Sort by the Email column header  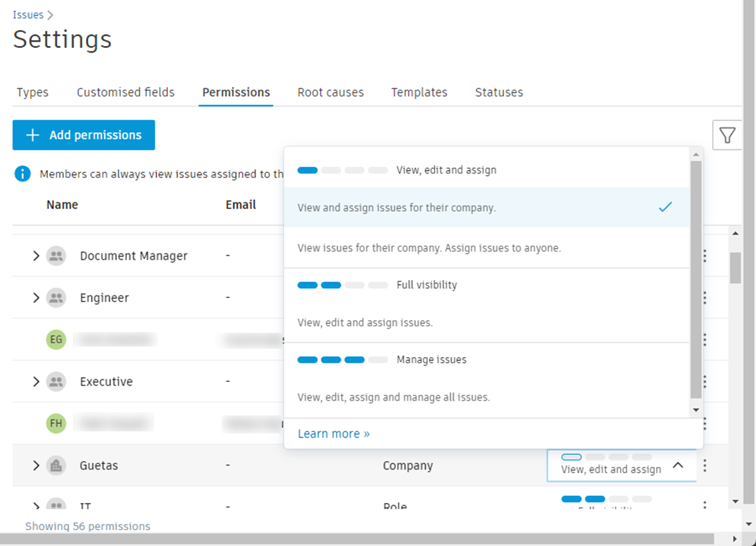point(241,204)
